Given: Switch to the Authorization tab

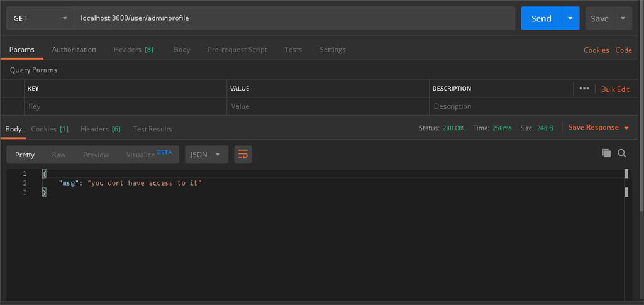Looking at the screenshot, I should click(74, 50).
